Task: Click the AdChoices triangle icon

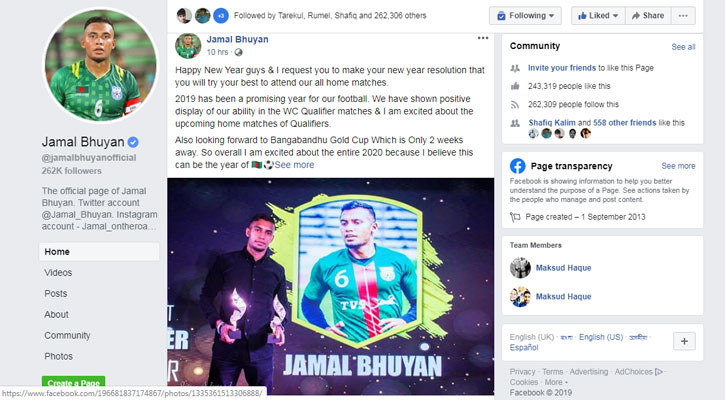Action: point(659,372)
